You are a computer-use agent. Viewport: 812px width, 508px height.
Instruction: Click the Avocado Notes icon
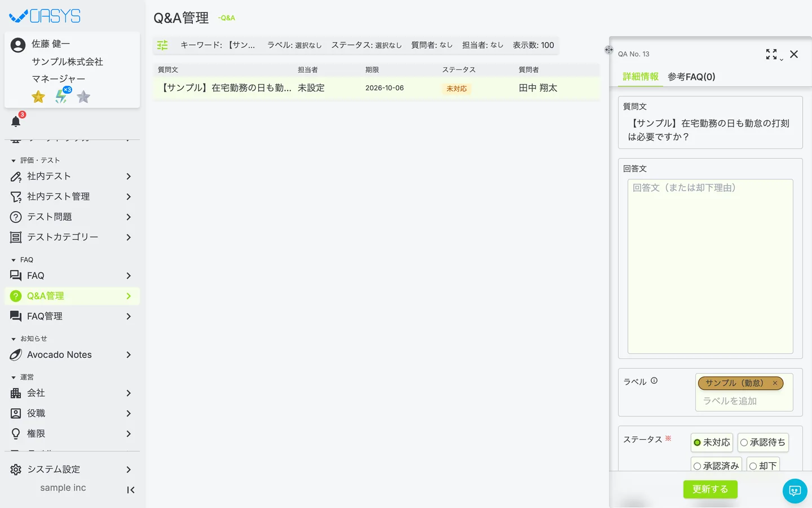[x=16, y=355]
